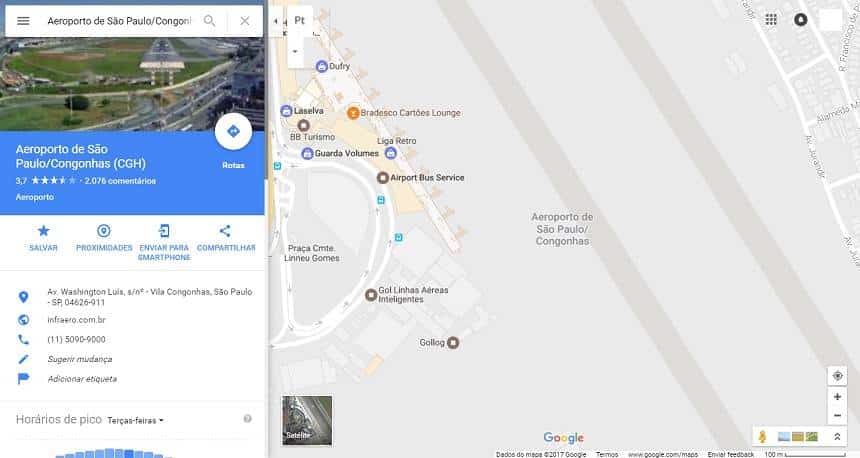The height and width of the screenshot is (458, 860).
Task: Clear the search with the X icon
Action: 245,21
